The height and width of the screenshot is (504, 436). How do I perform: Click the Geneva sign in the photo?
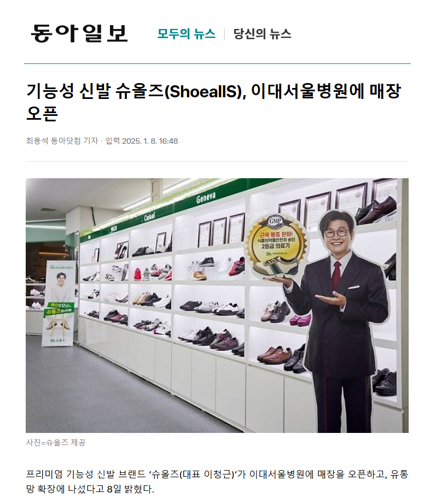pos(206,196)
